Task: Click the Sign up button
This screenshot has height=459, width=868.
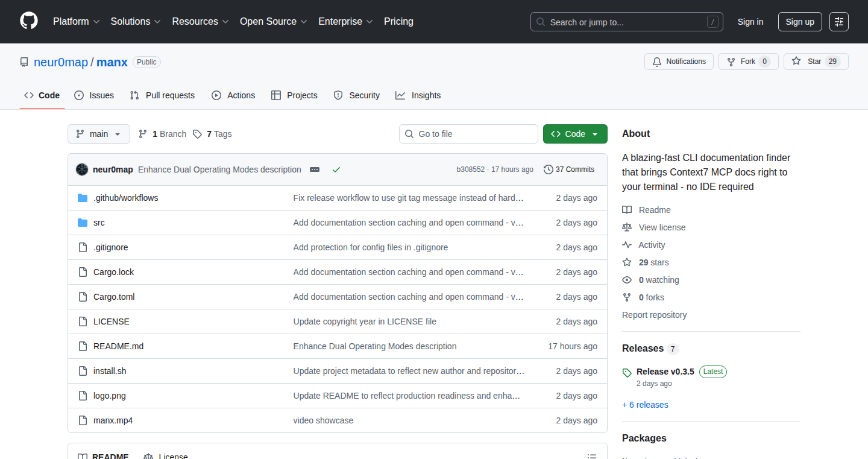Action: click(800, 22)
